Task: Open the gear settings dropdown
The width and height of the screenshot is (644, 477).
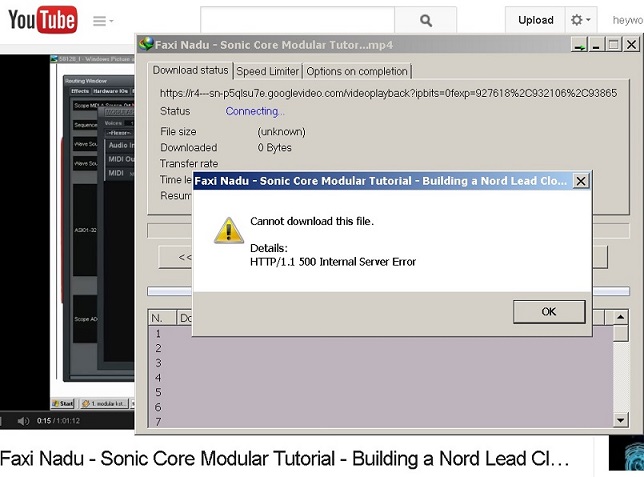Action: [x=581, y=20]
